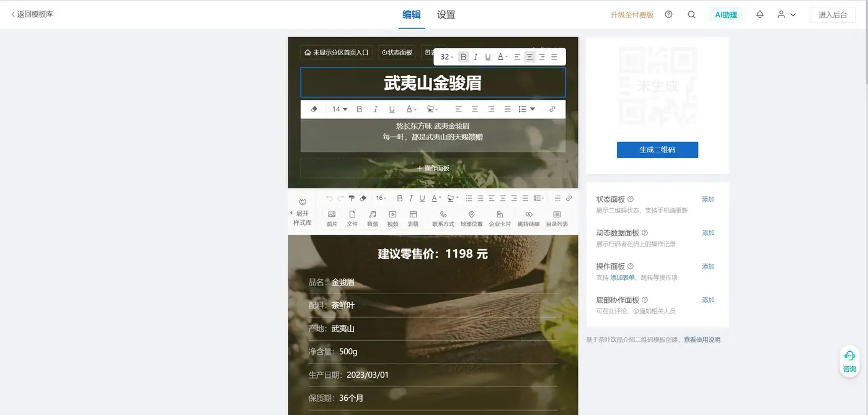Click 升级至付费版 upgrade link
Viewport: 868px width, 415px height.
[x=632, y=15]
